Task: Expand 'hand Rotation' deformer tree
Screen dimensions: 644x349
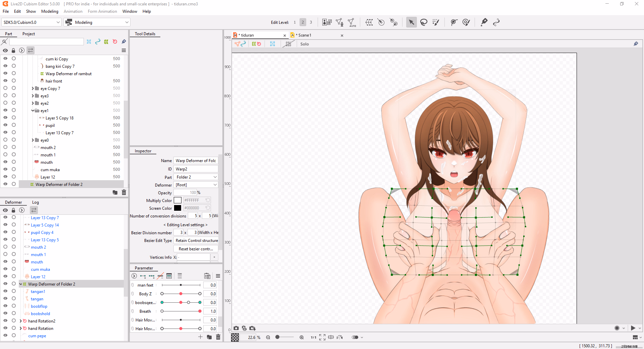Action: (20, 329)
